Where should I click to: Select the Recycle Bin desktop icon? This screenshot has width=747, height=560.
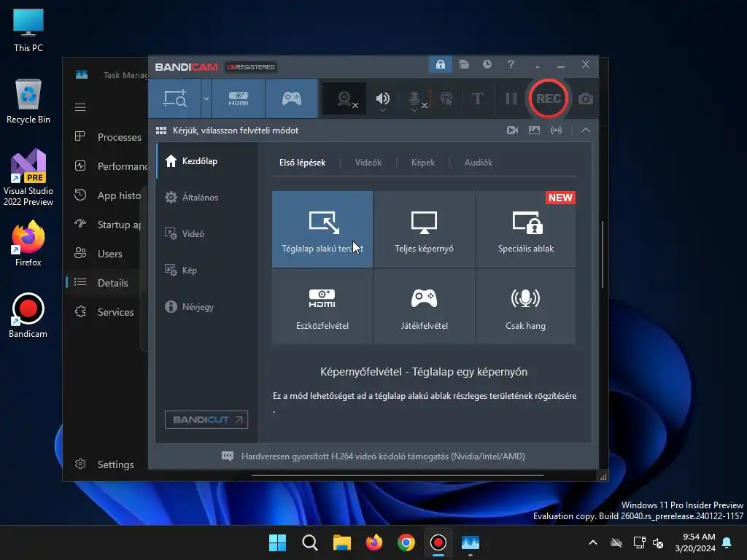[28, 101]
